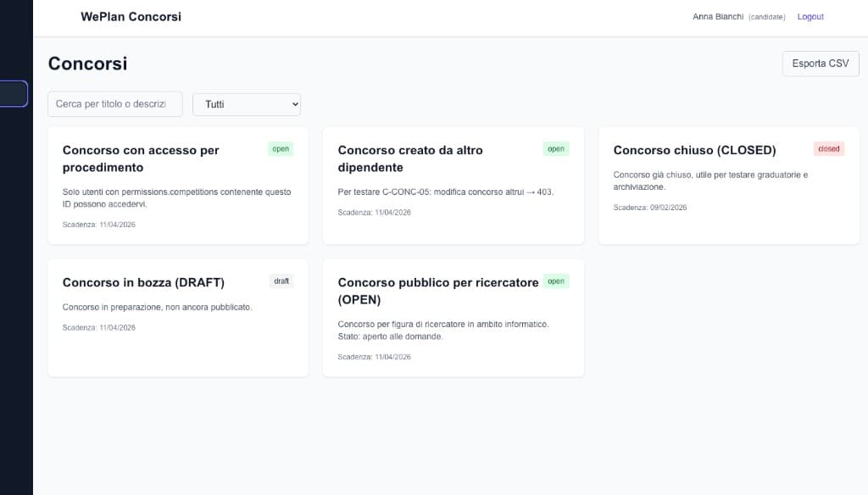Viewport: 868px width, 495px height.
Task: Click the WePlan Concorsi brand title
Action: tap(131, 17)
